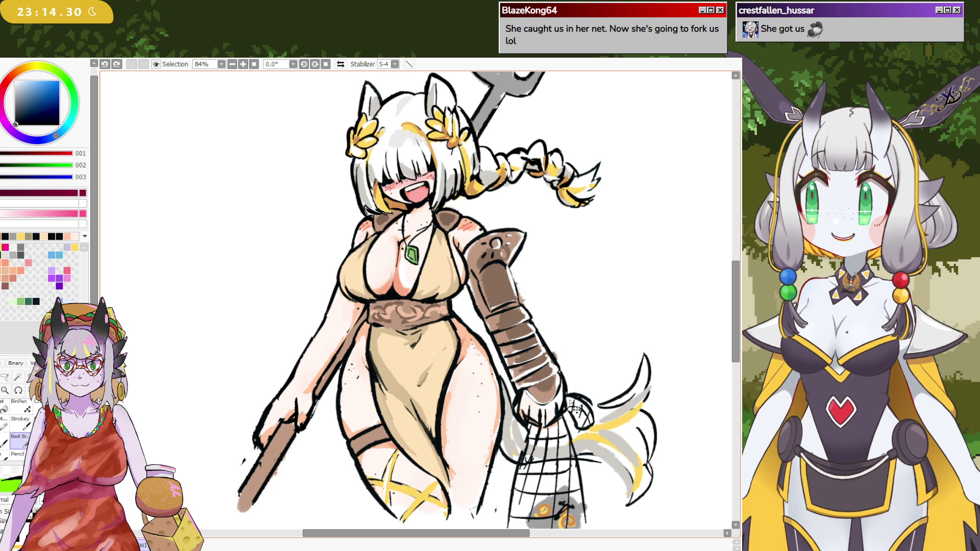Toggle straight line drawing mode
This screenshot has width=980, height=551.
click(x=409, y=64)
